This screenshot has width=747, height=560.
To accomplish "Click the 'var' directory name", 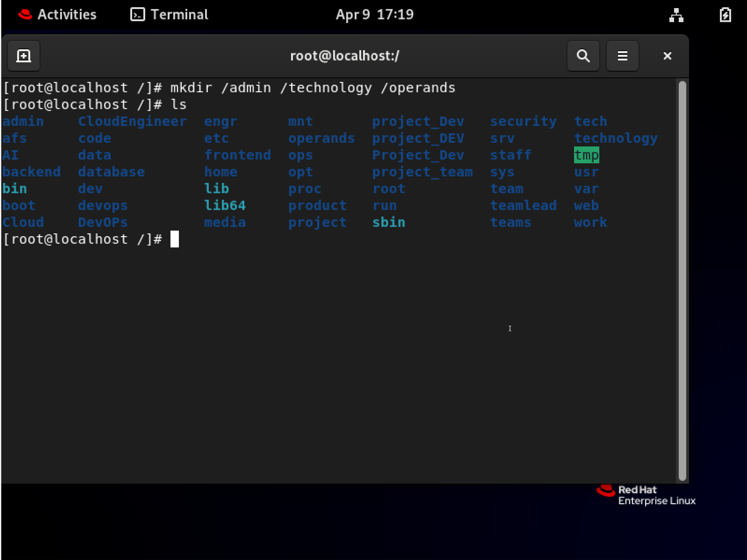I will tap(587, 189).
